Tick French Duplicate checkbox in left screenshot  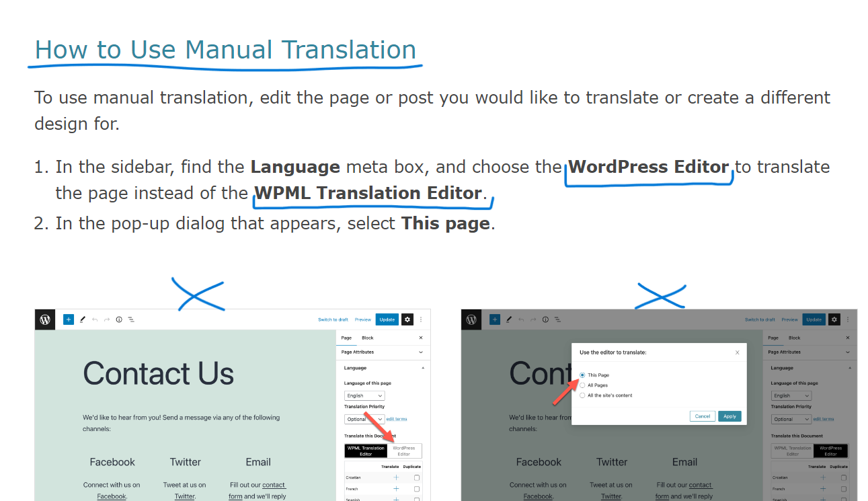[417, 489]
